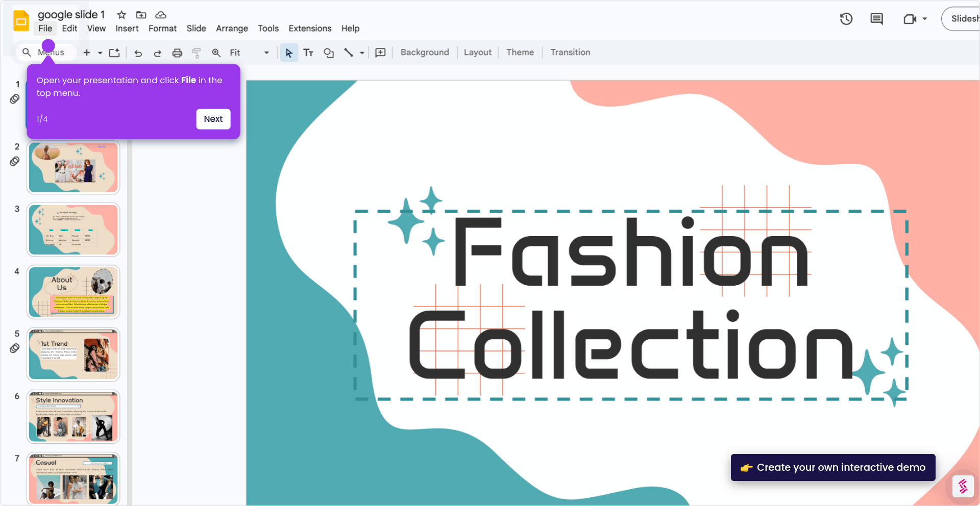This screenshot has height=506, width=980.
Task: Select the Casual slide thumbnail
Action: coord(73,479)
